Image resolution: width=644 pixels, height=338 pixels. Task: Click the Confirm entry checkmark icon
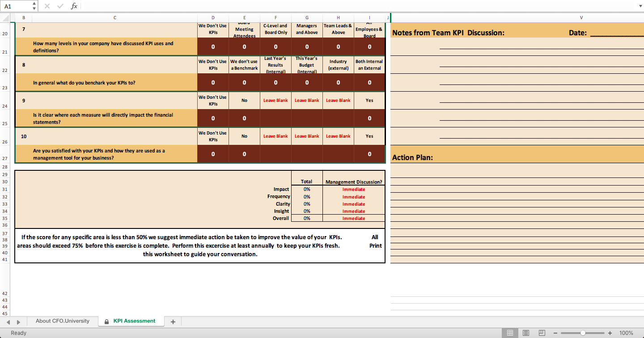pos(60,6)
